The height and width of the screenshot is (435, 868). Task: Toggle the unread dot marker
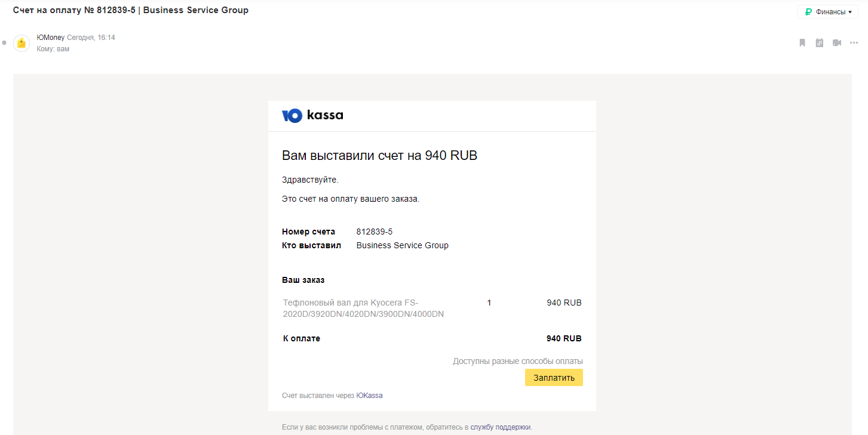(x=4, y=43)
